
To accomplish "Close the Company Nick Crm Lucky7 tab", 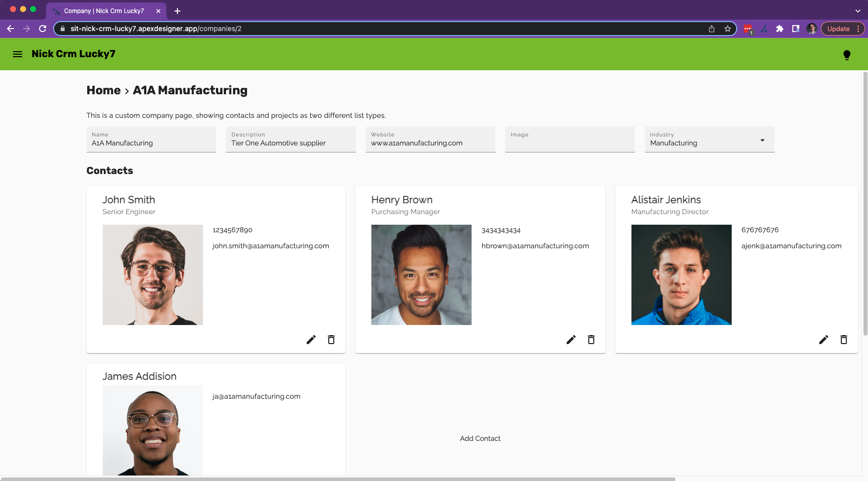I will (158, 11).
